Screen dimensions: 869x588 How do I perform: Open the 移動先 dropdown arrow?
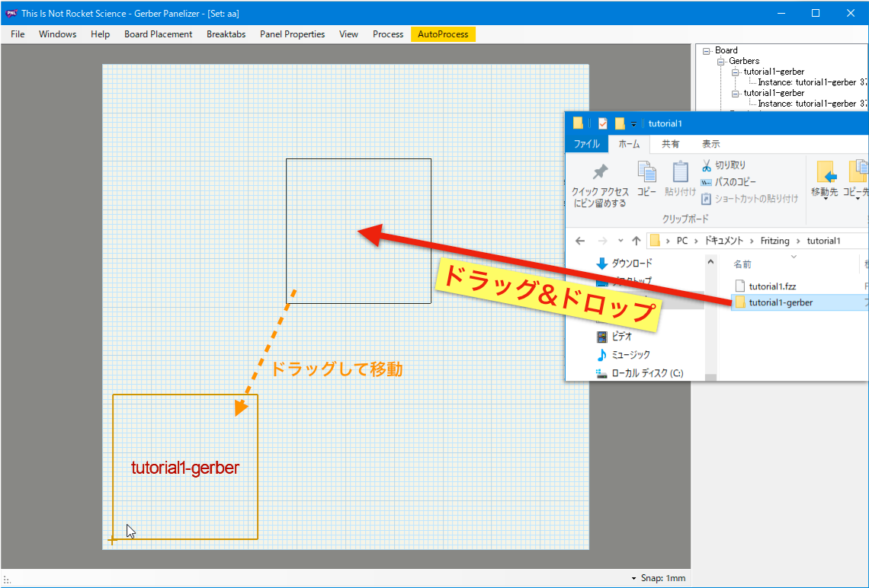pyautogui.click(x=826, y=200)
